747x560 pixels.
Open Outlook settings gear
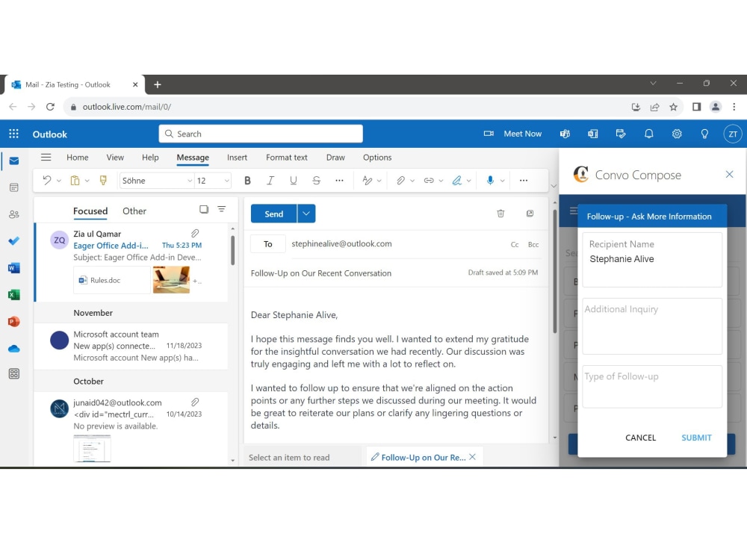click(x=677, y=134)
